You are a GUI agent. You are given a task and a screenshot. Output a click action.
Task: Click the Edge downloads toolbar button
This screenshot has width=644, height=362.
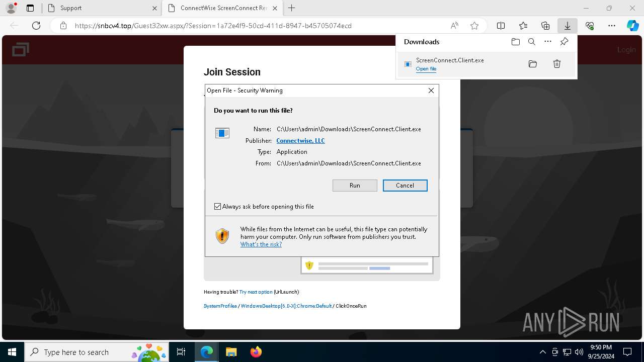(x=567, y=26)
